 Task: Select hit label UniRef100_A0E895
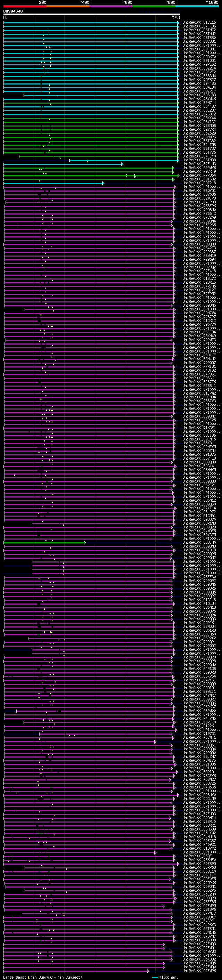click(199, 864)
